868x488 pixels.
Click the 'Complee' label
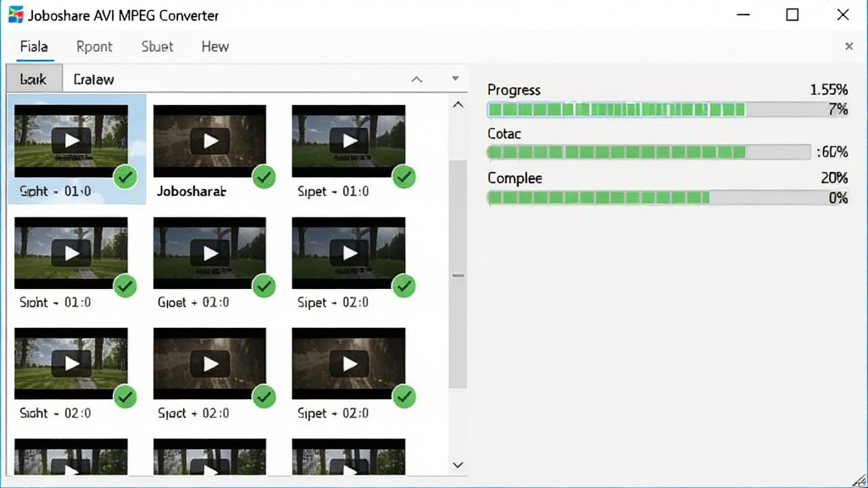pos(515,178)
